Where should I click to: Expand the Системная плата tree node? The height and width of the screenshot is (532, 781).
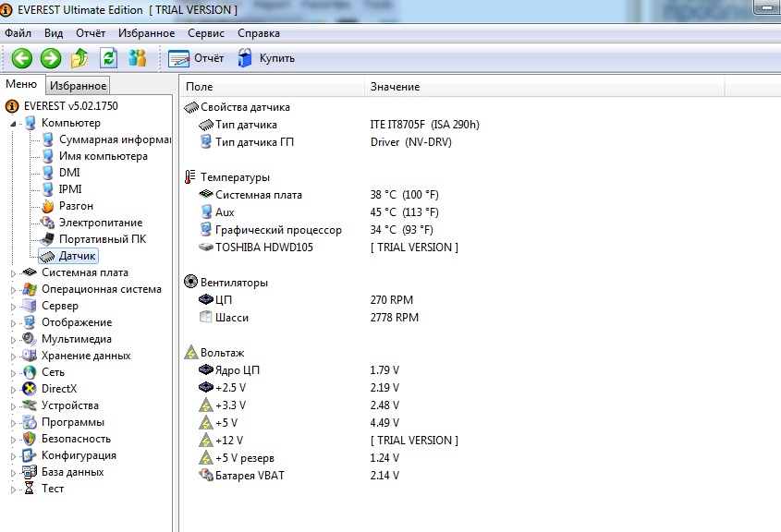click(14, 272)
